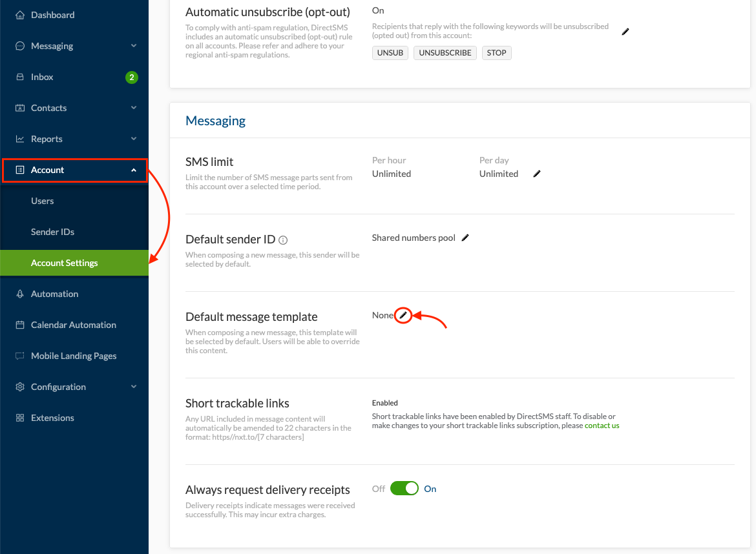Edit the Default message template

403,316
